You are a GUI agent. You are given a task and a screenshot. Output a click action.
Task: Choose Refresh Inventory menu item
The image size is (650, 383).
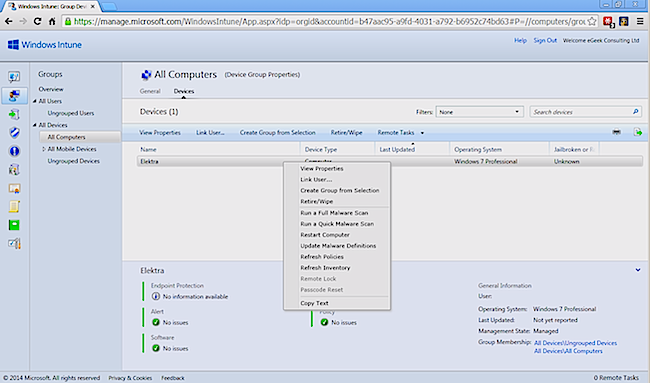tap(325, 268)
